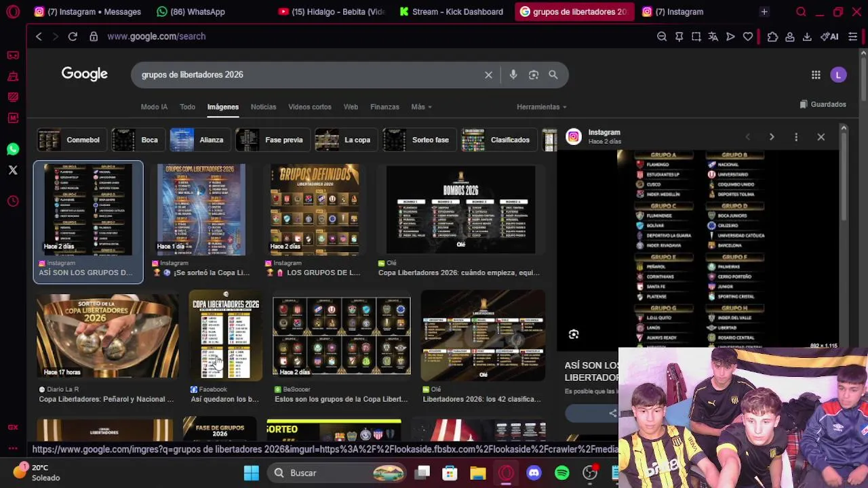Select the Finanzas search tab
This screenshot has height=488, width=868.
pos(384,107)
